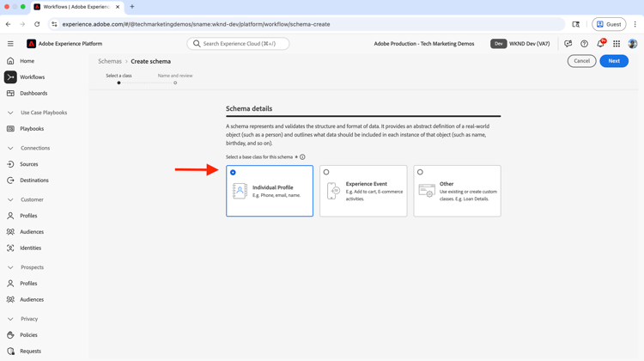Screen dimensions: 644x361
Task: Open the user profile avatar
Action: (x=633, y=44)
